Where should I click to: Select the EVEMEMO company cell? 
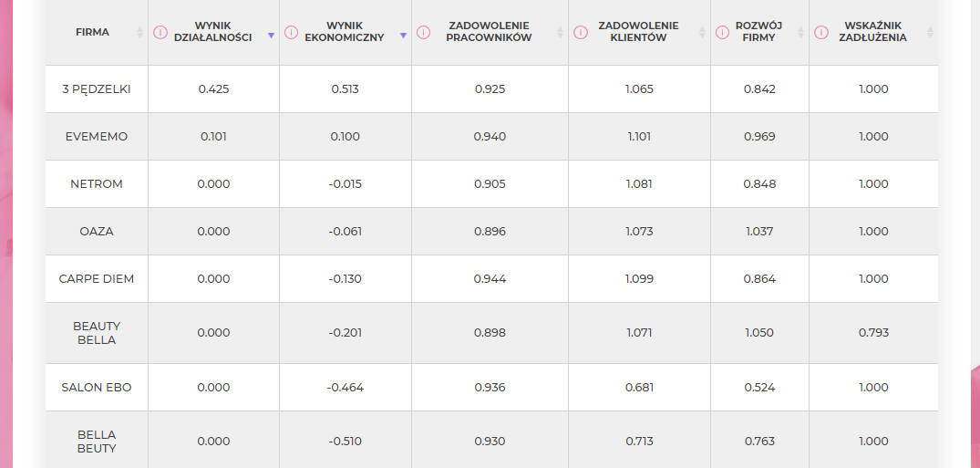point(97,137)
